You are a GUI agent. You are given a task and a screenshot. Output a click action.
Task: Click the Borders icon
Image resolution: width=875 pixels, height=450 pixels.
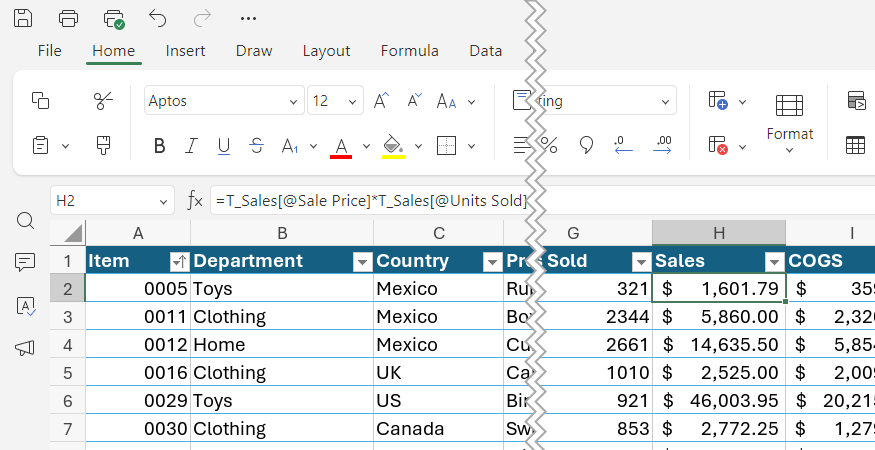tap(446, 146)
